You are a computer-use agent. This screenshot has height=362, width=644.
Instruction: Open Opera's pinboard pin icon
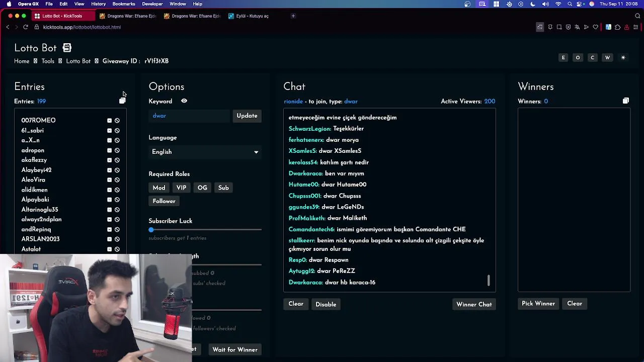point(550,27)
